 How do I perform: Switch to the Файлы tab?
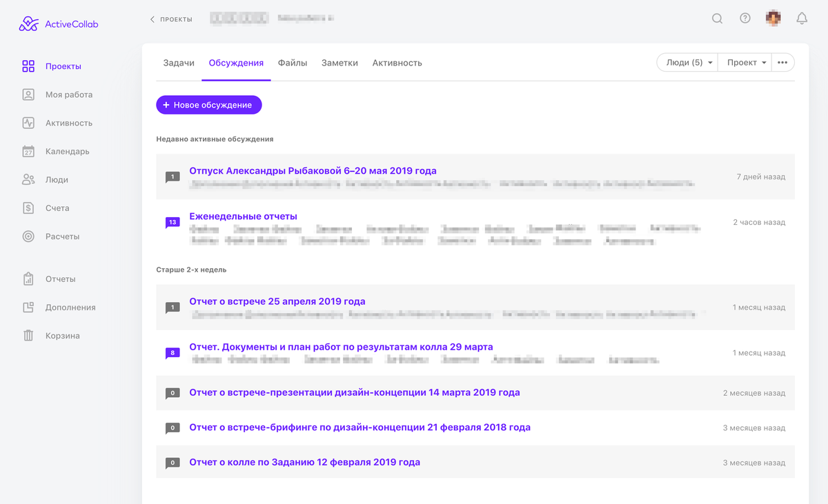pyautogui.click(x=293, y=63)
